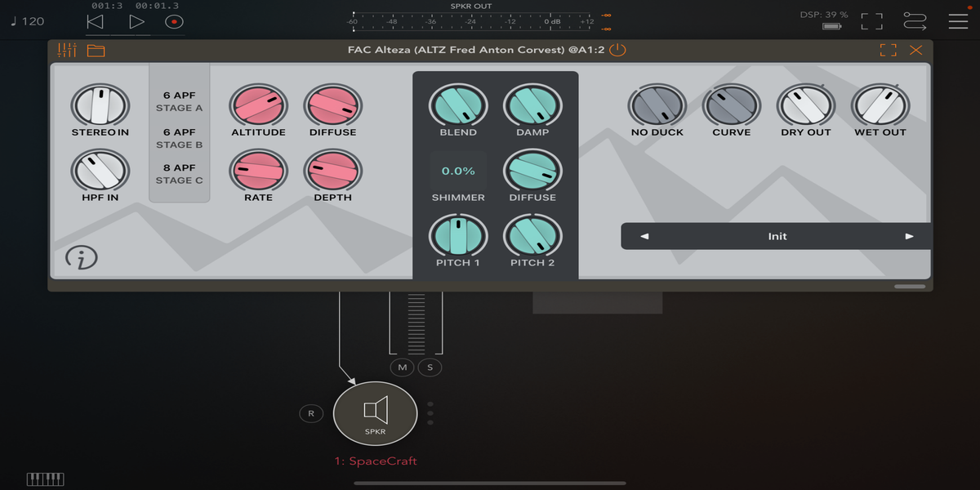Click the ALTITUDE knob
This screenshot has width=980, height=490.
(x=258, y=105)
